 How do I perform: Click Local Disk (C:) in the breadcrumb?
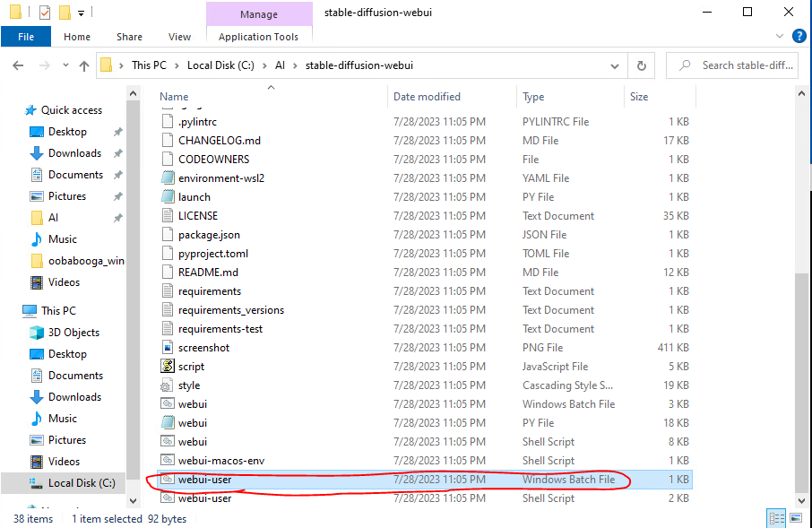220,65
